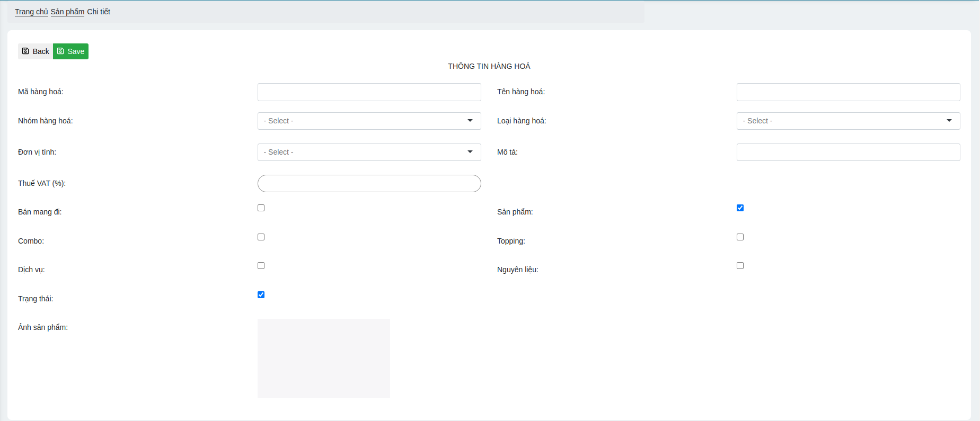Open the Trang chủ breadcrumb link
This screenshot has height=421, width=980.
coord(31,12)
